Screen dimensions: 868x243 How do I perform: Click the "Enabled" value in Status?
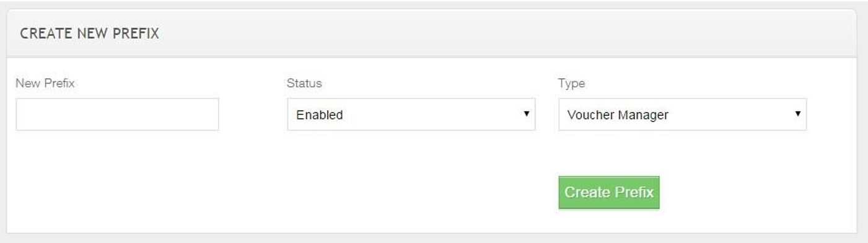319,115
